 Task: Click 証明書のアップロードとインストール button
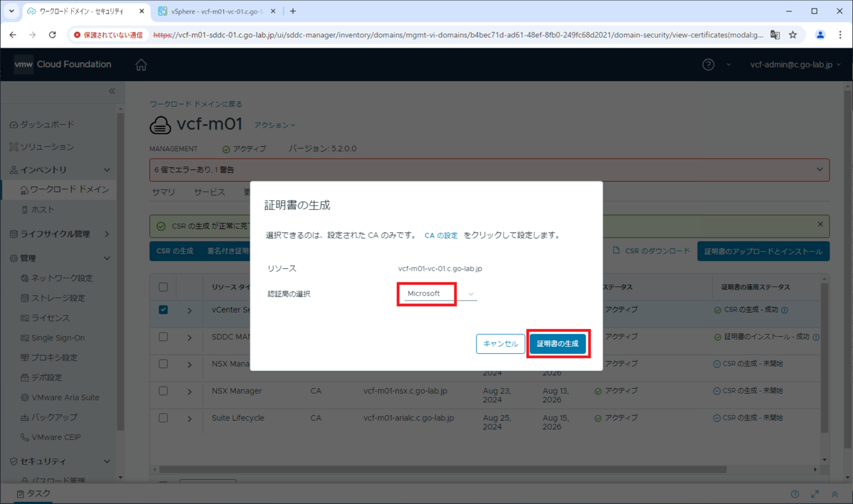(x=763, y=251)
